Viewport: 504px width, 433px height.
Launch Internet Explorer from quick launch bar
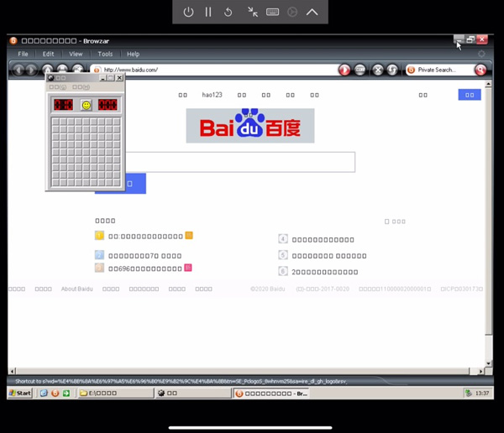(x=44, y=394)
